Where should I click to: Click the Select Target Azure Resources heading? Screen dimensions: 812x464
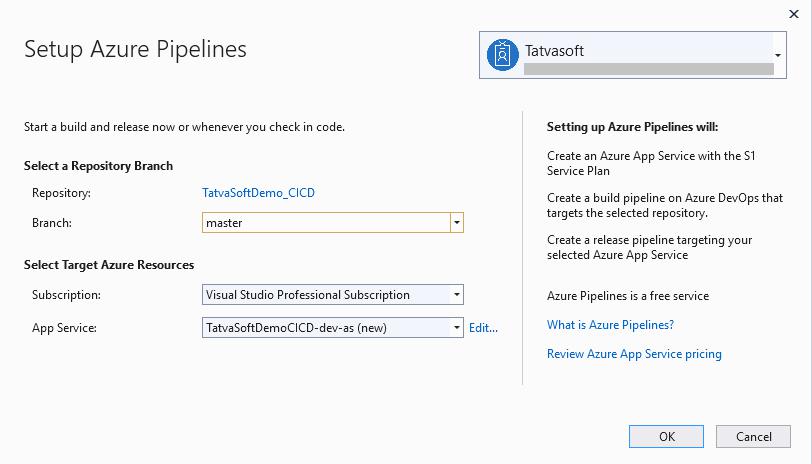tap(109, 265)
